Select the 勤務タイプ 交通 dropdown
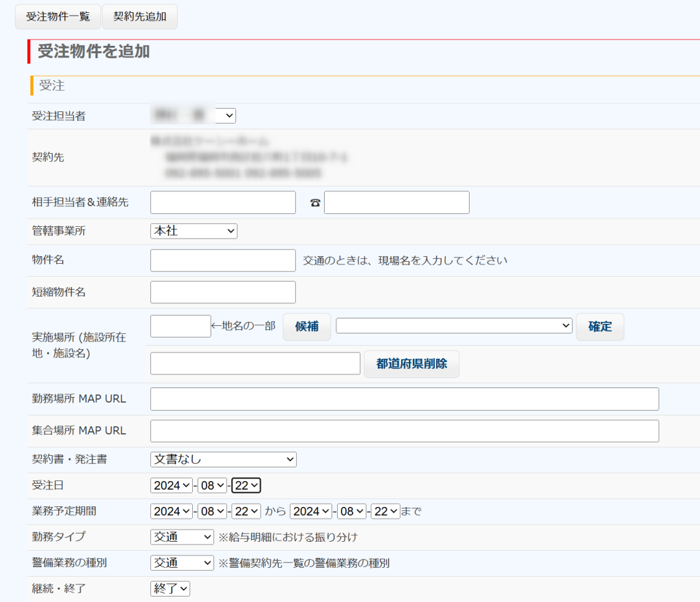The height and width of the screenshot is (602, 700). [182, 537]
